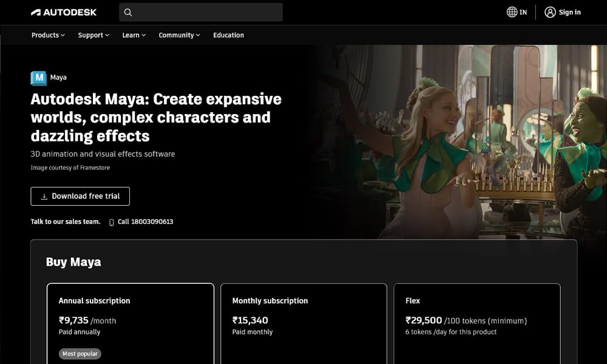This screenshot has width=607, height=364.
Task: Select the Annual subscription plan card
Action: tap(131, 323)
